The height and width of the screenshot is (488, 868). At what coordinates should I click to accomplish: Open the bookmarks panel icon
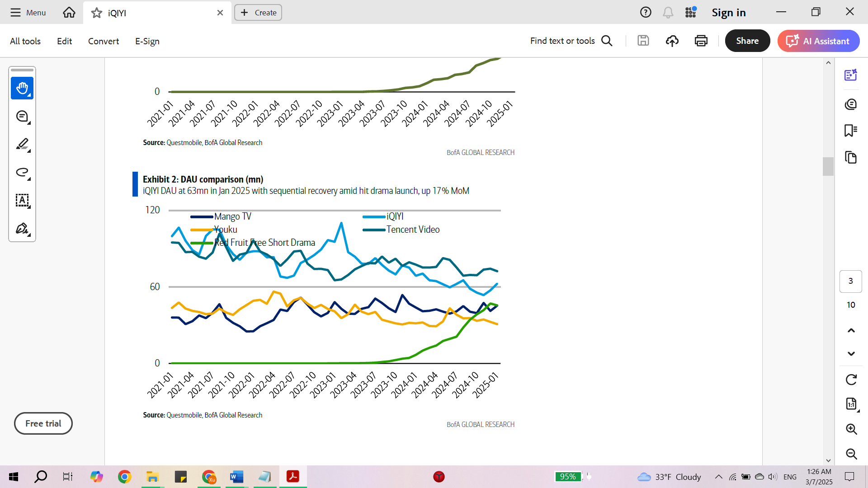pyautogui.click(x=851, y=131)
